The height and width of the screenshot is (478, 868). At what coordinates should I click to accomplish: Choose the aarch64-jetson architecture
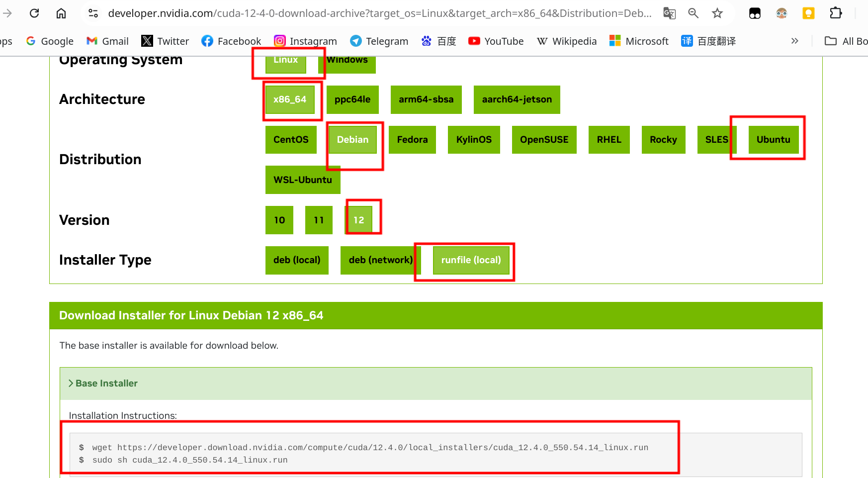click(517, 99)
